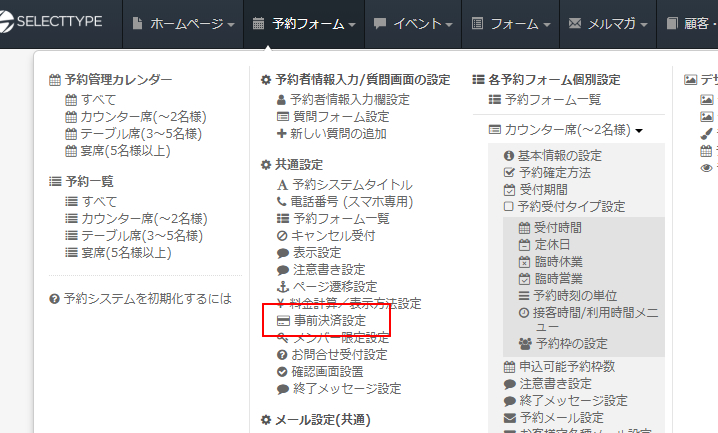Screen dimensions: 718x433
Task: Open the 顧客 menu
Action: (691, 23)
